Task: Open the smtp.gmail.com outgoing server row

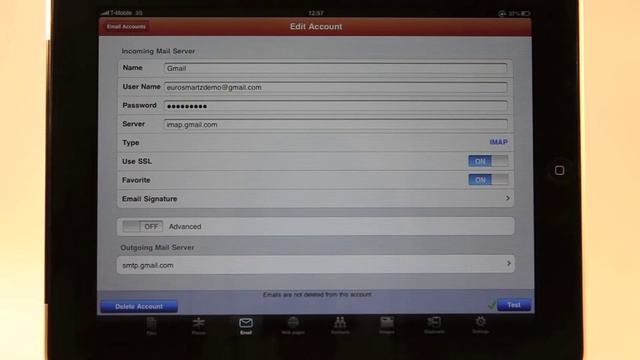Action: [x=316, y=265]
